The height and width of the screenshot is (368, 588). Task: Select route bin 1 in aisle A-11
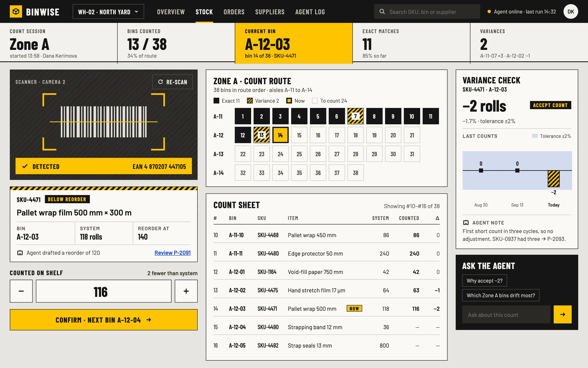click(x=243, y=116)
